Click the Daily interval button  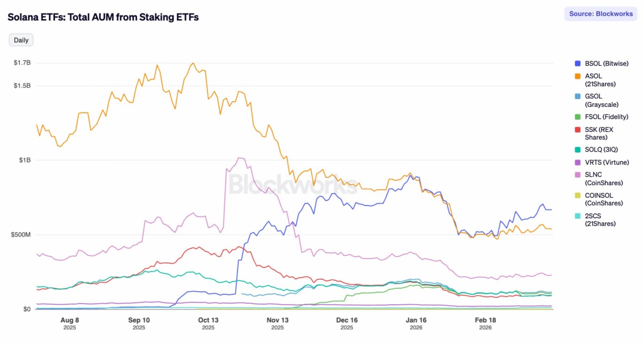coord(21,40)
